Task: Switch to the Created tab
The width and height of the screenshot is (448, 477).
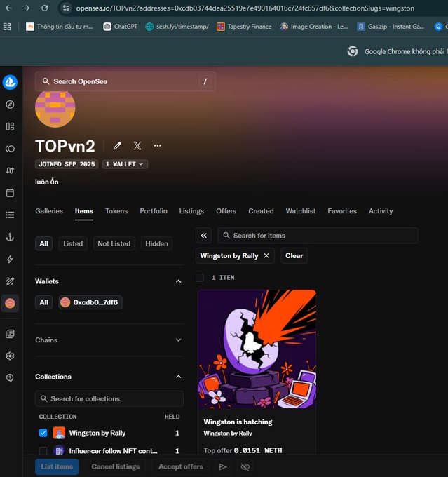Action: pyautogui.click(x=261, y=211)
